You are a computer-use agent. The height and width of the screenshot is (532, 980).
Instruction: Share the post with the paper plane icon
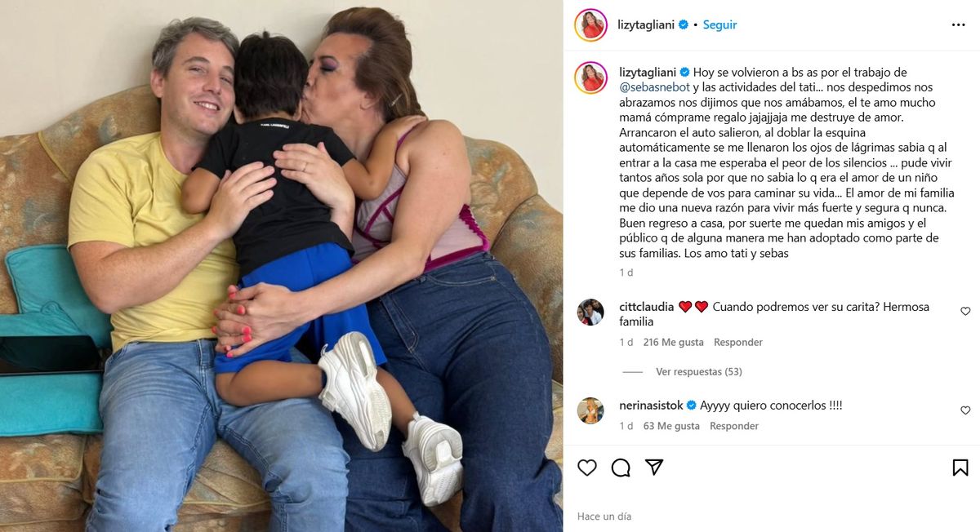(654, 467)
